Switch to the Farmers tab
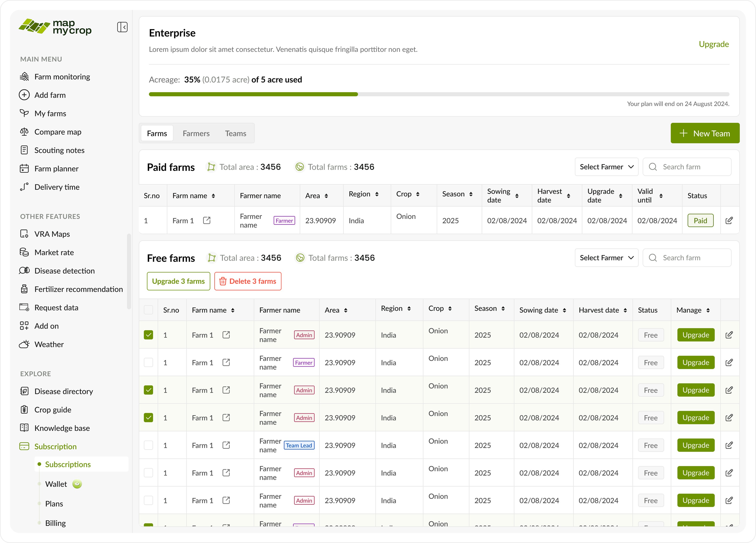 pos(196,134)
